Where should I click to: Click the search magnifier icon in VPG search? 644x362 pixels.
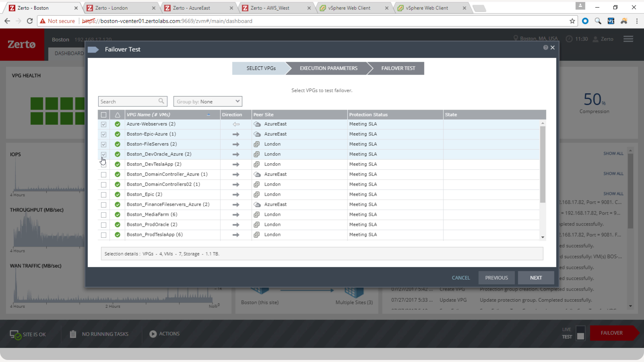(161, 101)
